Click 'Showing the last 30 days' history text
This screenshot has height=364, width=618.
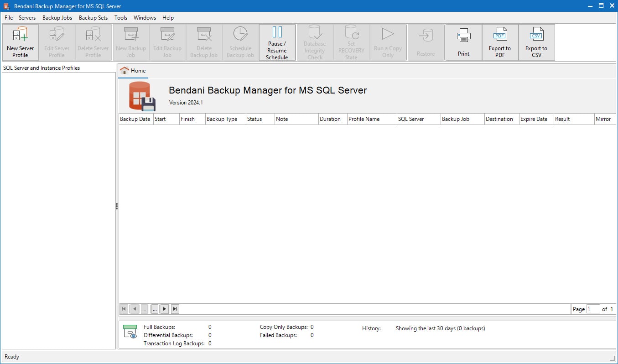point(440,328)
